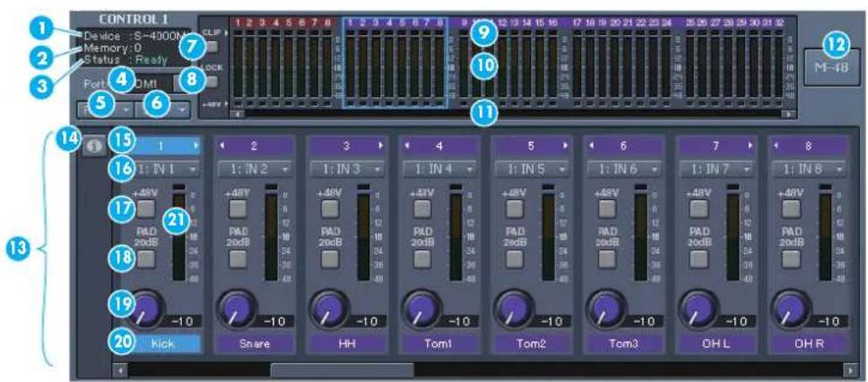Click the right arrow on channel 3 header

point(380,146)
